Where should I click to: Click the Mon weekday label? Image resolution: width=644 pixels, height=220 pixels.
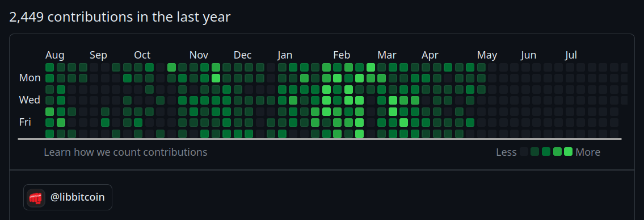coord(30,78)
